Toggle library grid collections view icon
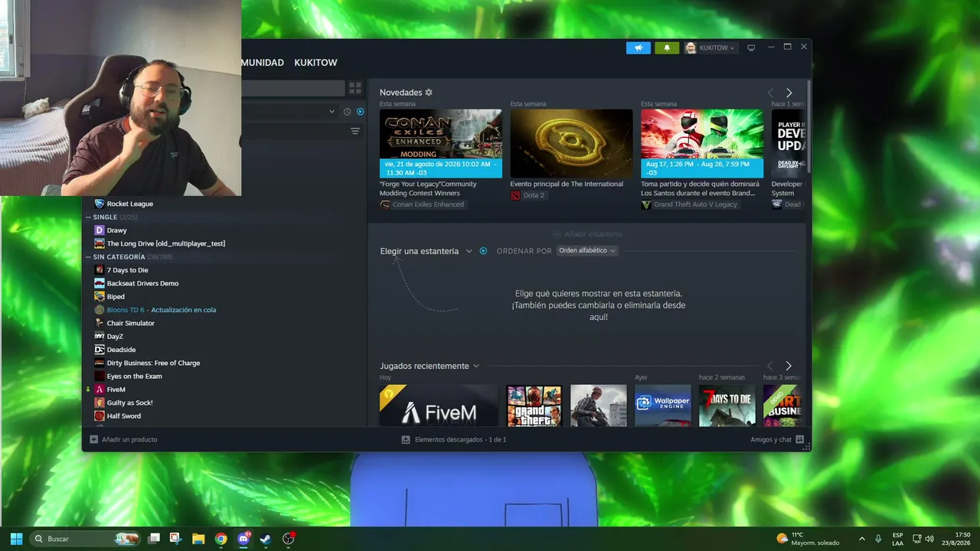Image resolution: width=980 pixels, height=551 pixels. click(x=355, y=88)
